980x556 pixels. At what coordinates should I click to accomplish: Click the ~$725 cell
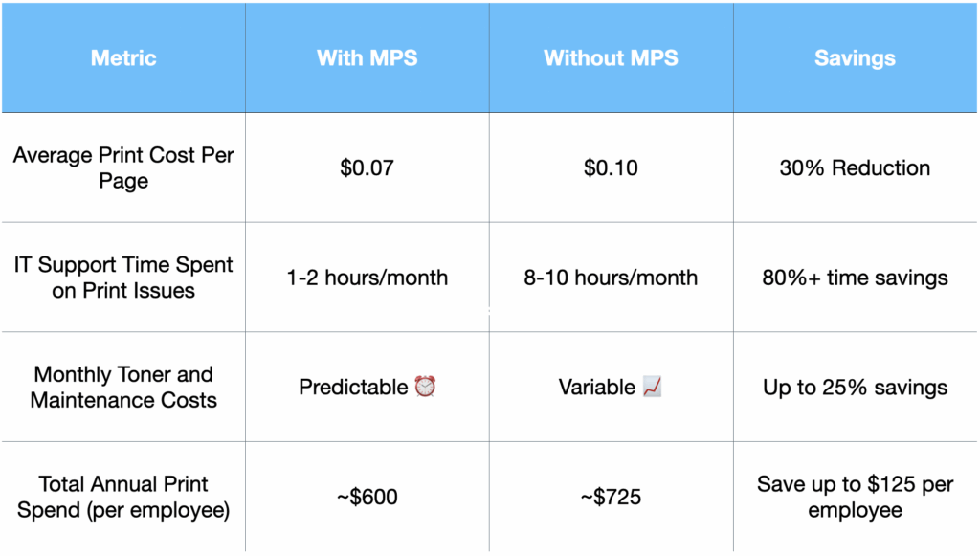611,498
